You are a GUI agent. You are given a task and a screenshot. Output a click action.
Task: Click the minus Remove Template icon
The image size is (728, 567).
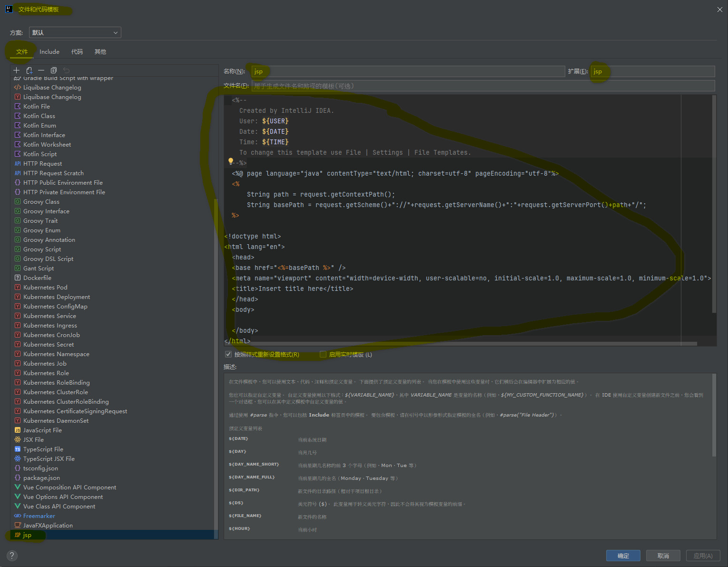pos(41,70)
